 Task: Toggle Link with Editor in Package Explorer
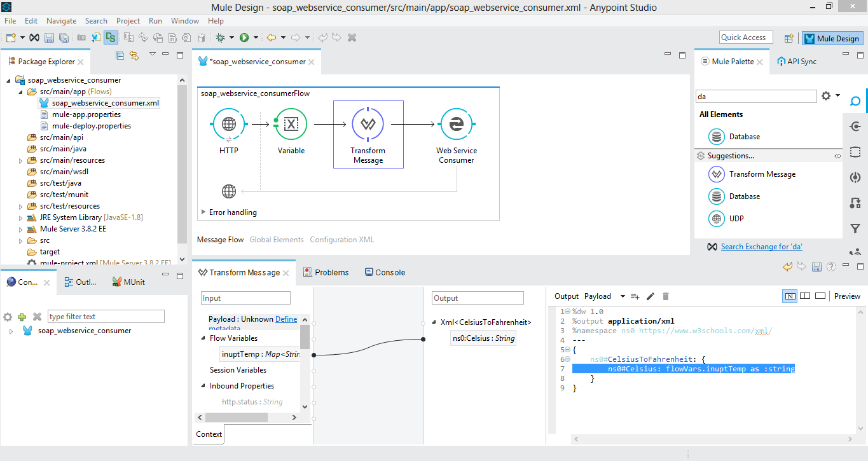134,56
